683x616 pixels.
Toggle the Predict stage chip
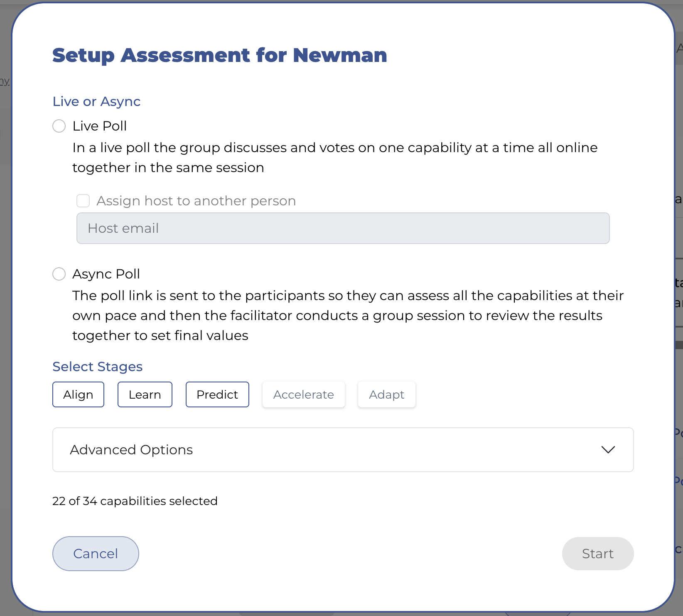[217, 394]
